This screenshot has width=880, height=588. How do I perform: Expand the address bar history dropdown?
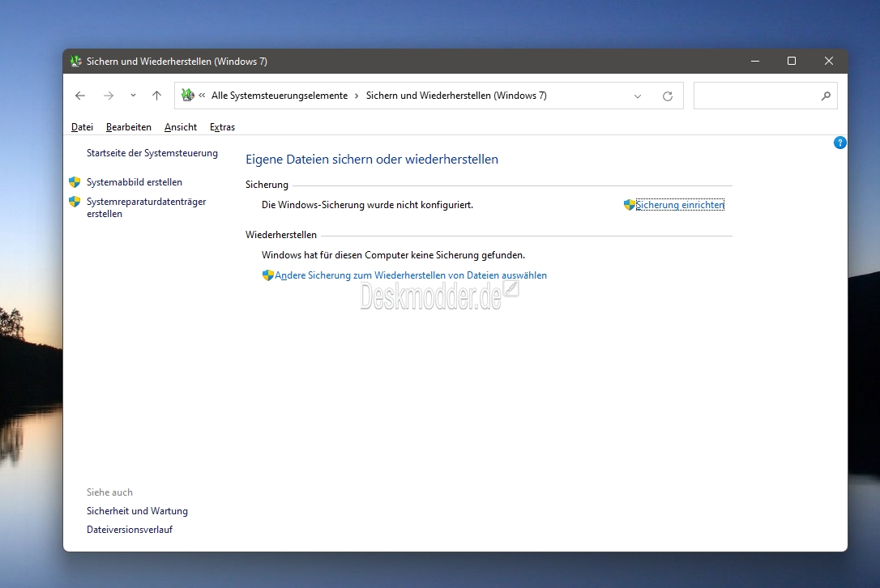click(638, 96)
